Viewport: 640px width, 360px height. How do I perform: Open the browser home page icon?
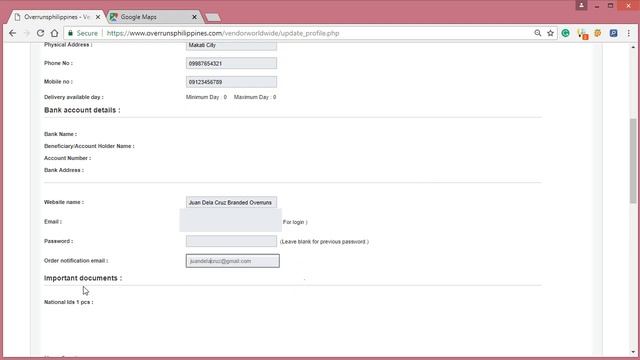tap(54, 33)
